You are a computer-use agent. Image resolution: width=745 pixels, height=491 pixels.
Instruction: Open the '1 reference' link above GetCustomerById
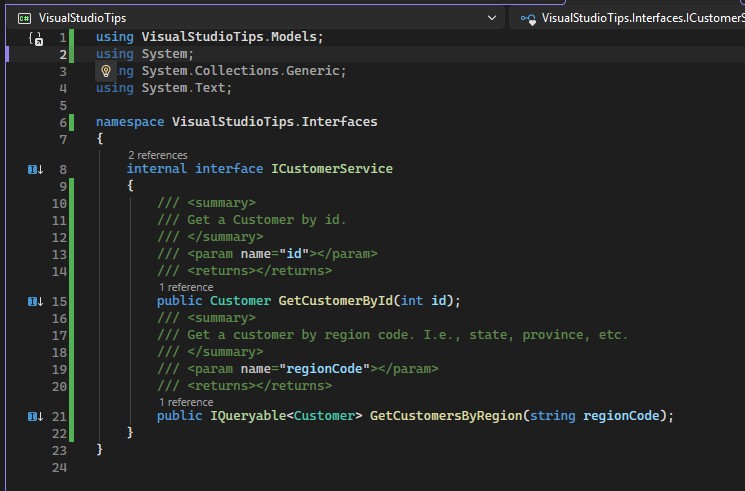tap(186, 287)
